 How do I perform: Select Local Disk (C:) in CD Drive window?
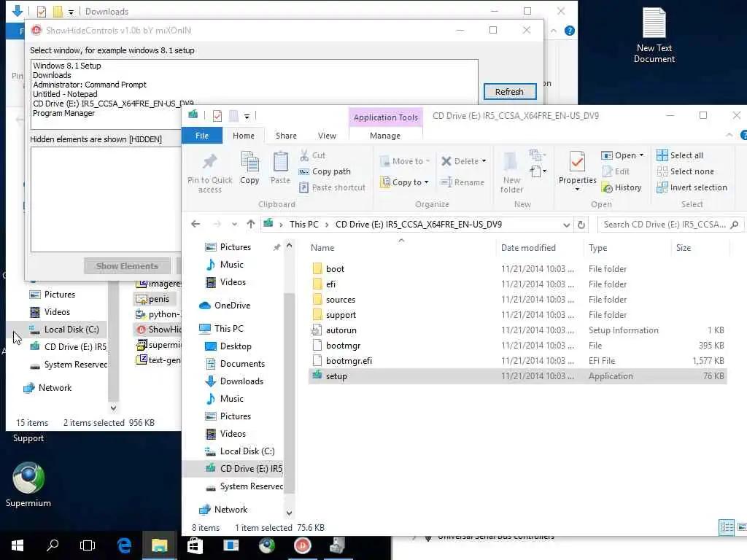coord(247,451)
